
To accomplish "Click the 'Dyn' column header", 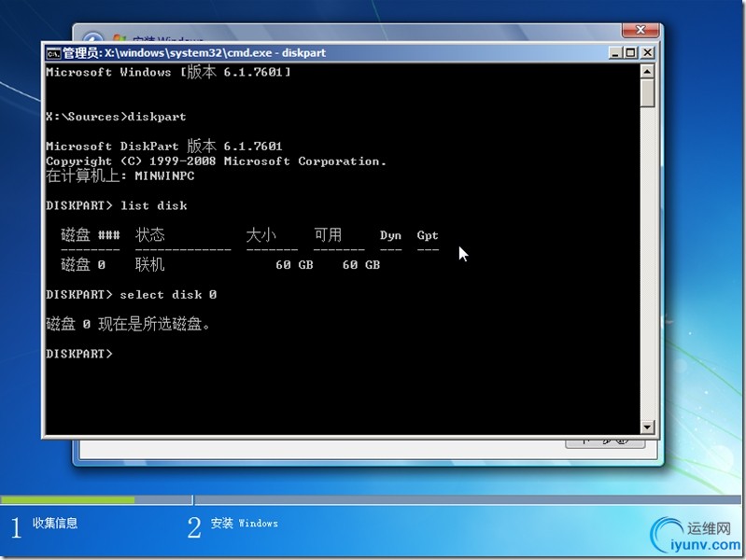I will [x=390, y=235].
